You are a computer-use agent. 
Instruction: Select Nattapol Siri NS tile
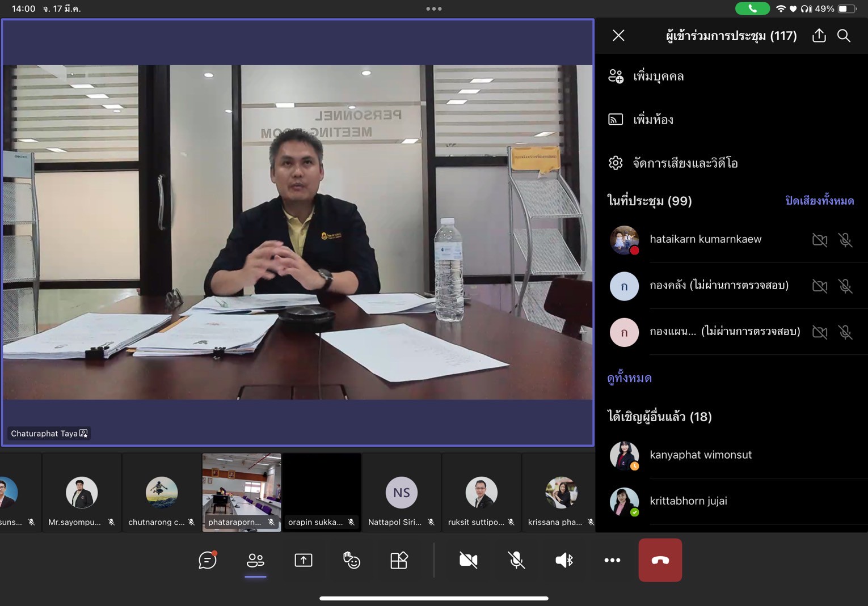pos(402,492)
